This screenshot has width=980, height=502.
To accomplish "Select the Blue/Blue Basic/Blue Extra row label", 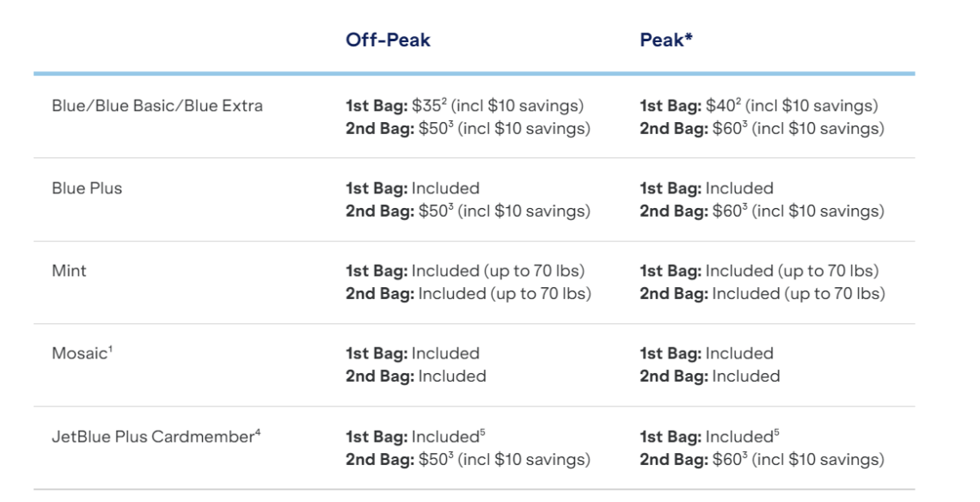I will [x=155, y=106].
